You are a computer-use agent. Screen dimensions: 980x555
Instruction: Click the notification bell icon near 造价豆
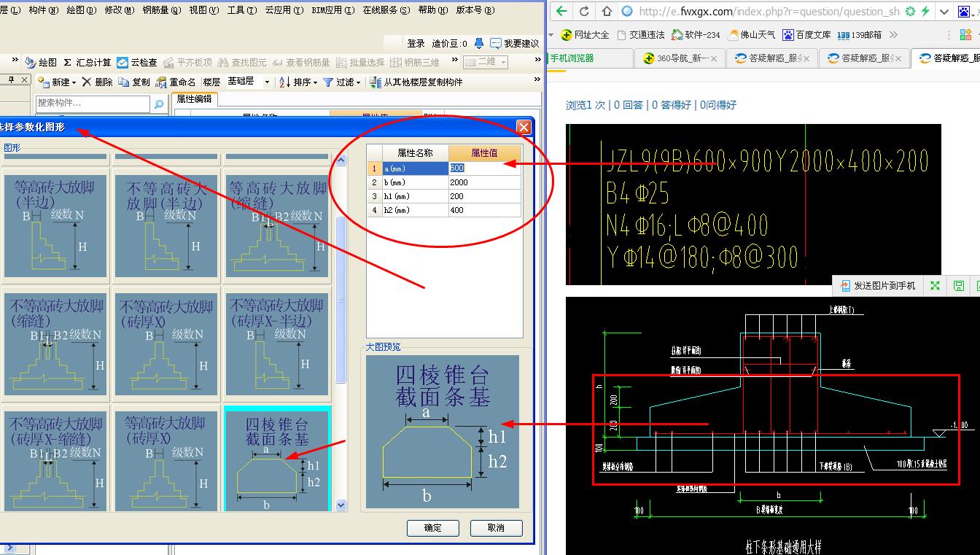coord(479,44)
